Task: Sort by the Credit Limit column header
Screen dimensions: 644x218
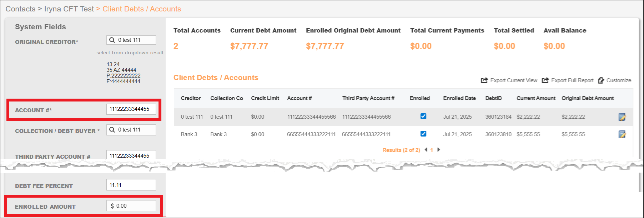Action: [265, 98]
